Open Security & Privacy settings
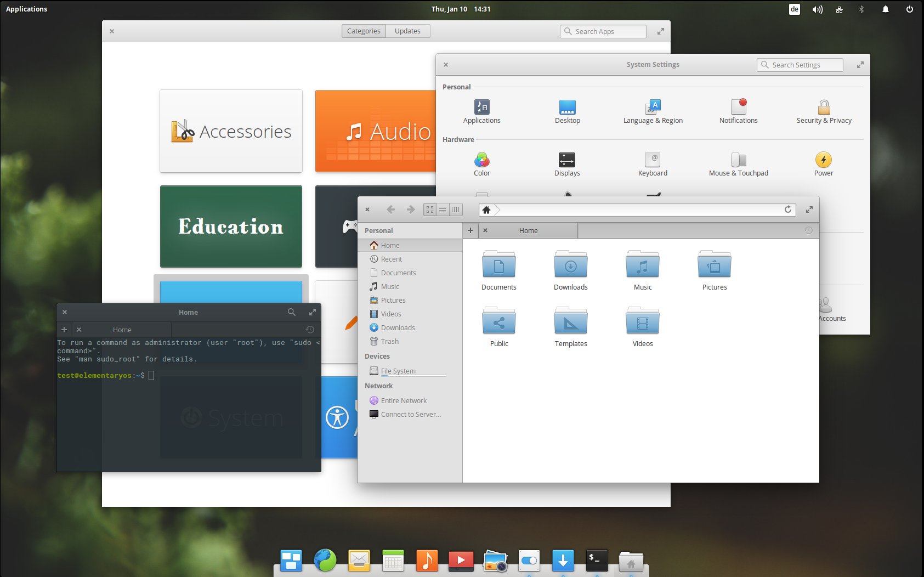 (824, 108)
